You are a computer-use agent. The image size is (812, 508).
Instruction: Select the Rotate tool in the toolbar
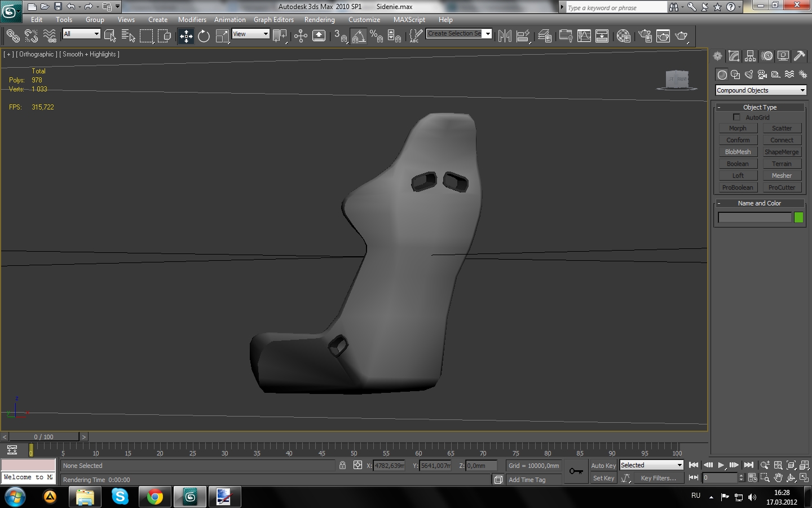point(204,37)
